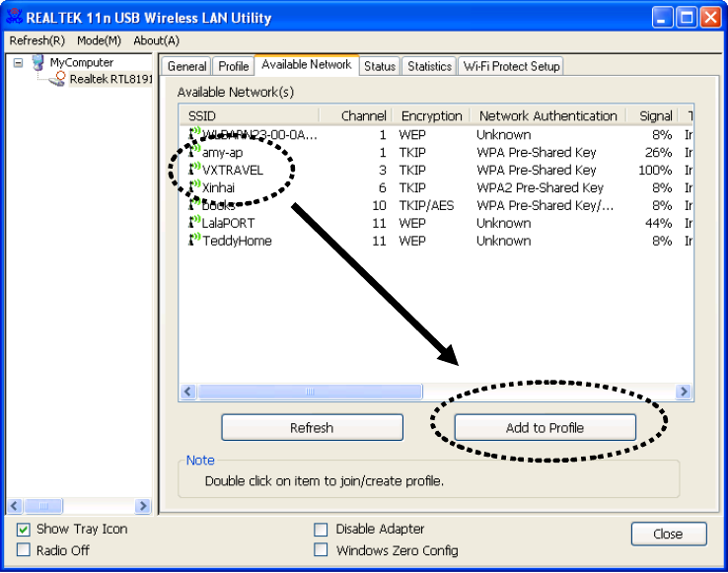The image size is (728, 573).
Task: Click the WPA2 Pre-Shared Key cell
Action: click(540, 187)
